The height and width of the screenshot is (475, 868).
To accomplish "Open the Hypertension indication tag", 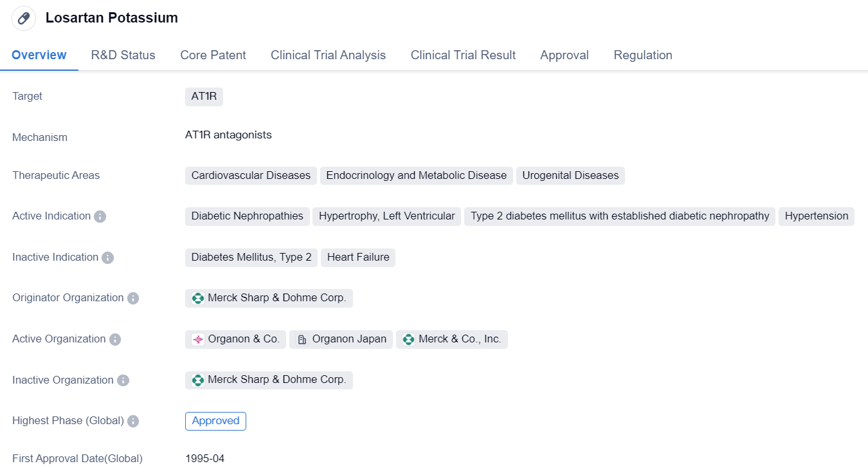I will coord(816,216).
